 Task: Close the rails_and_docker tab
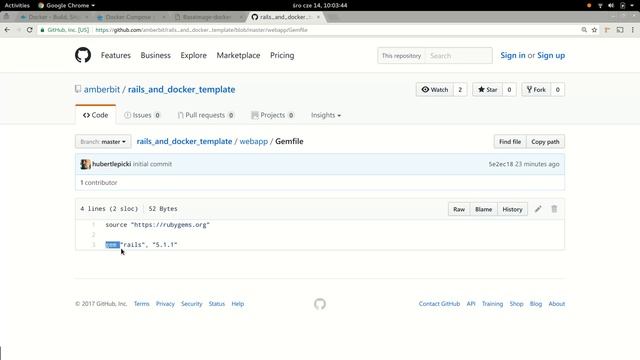(x=318, y=17)
